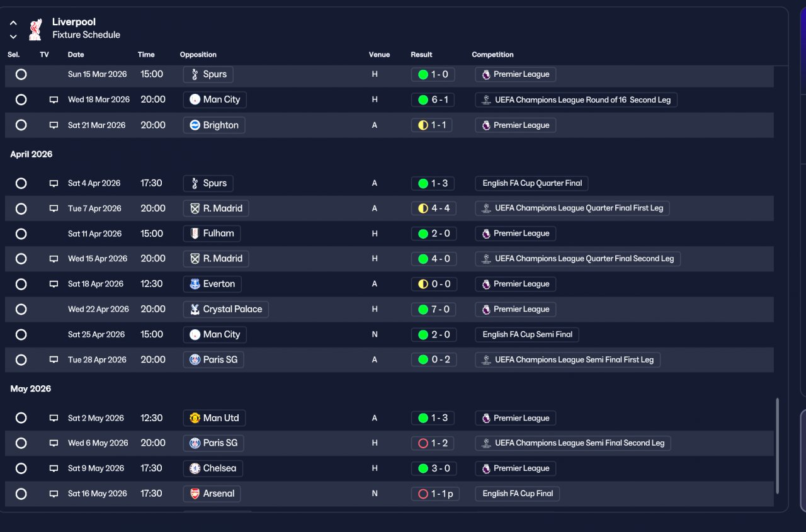Click the Liverpool club crest icon
The width and height of the screenshot is (806, 532).
click(x=35, y=29)
